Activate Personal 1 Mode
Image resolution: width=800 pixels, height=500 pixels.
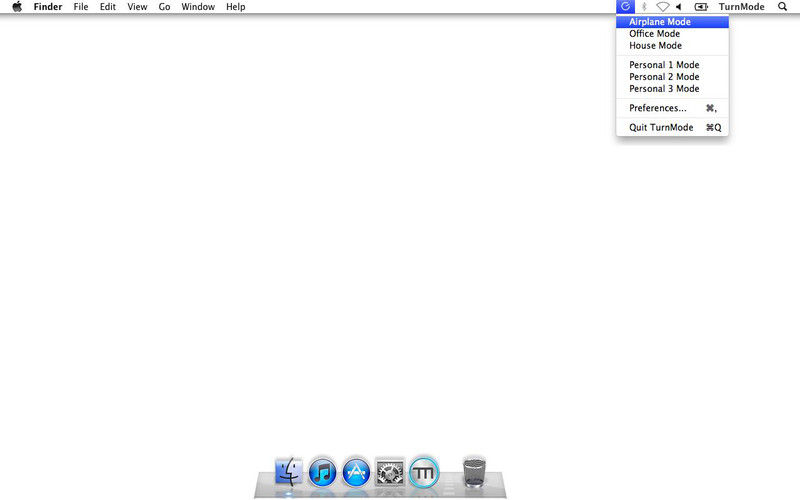[672, 65]
